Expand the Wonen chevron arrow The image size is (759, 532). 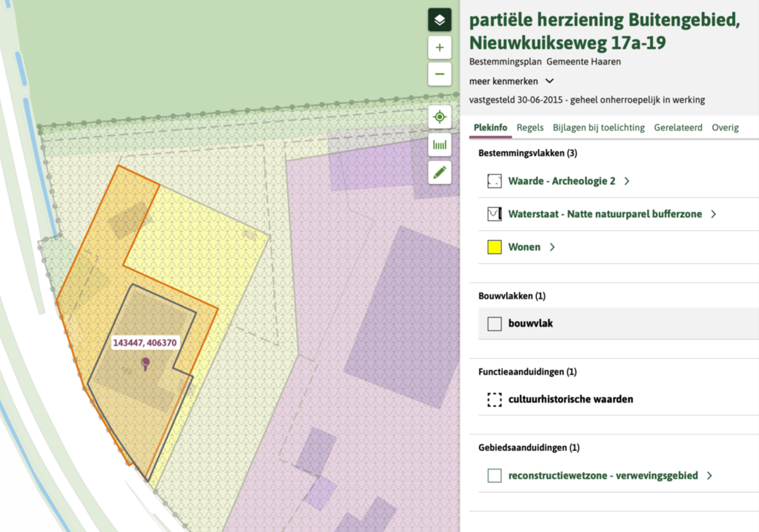point(552,247)
